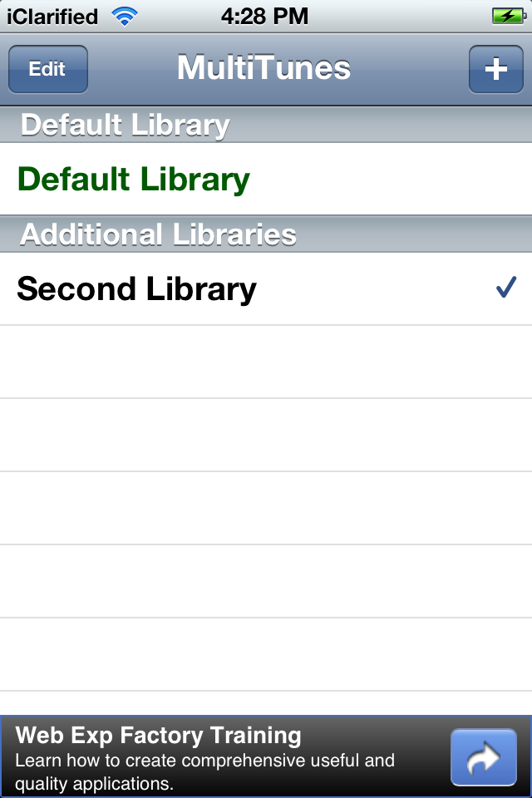
Task: Tap the battery charging icon
Action: 507,16
